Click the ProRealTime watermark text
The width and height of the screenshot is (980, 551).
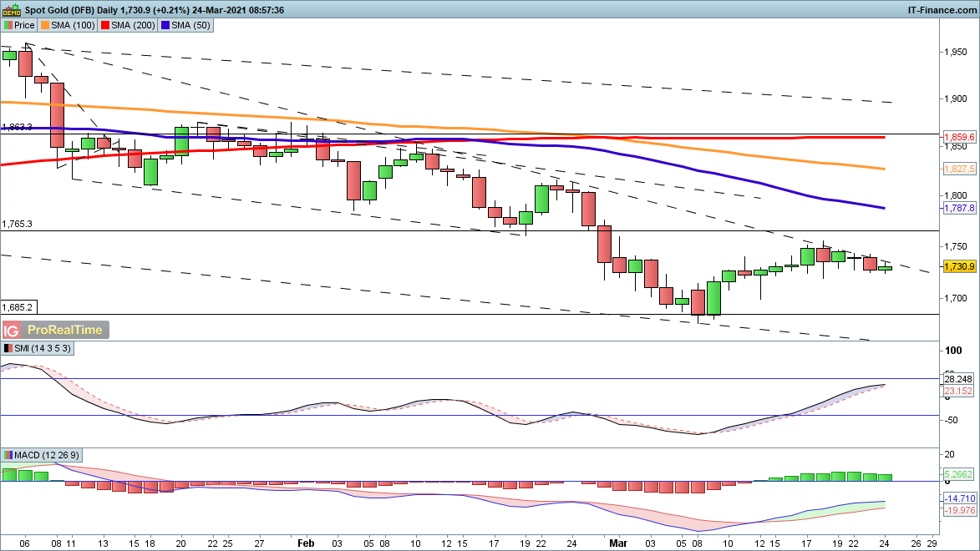point(63,330)
